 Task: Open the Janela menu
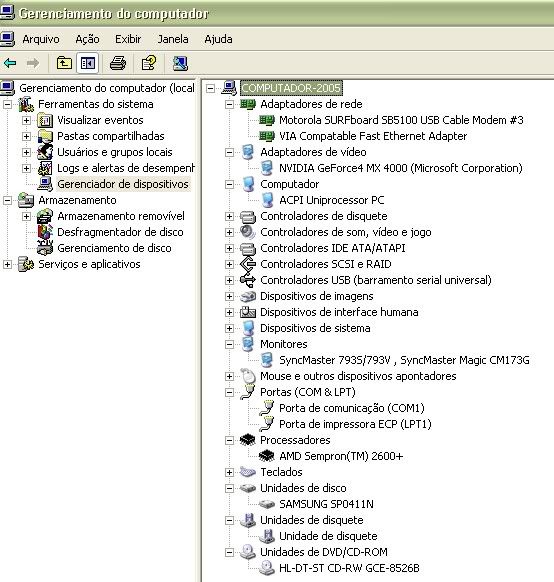pyautogui.click(x=173, y=39)
